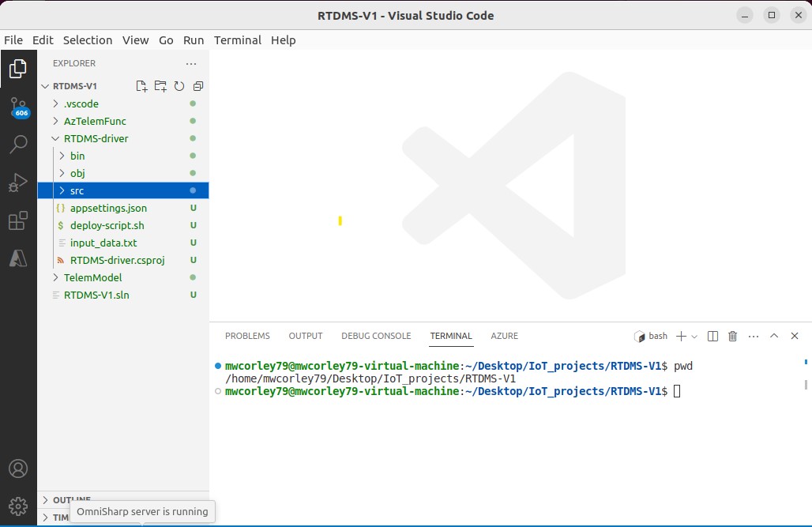This screenshot has height=527, width=812.
Task: Switch to the Azure panel tab
Action: 505,337
